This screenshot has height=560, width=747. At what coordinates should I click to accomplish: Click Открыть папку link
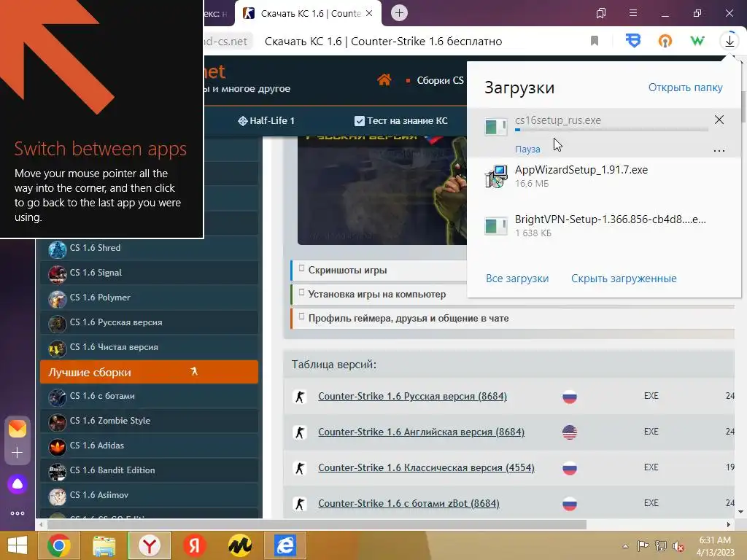(x=685, y=87)
